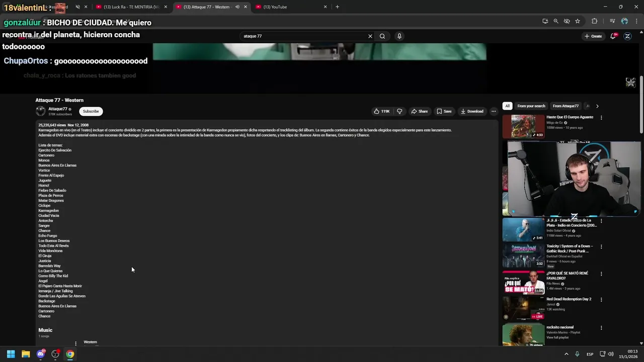Close the Luck Ra - TE MENTIRIA tab
Viewport: 644px width, 362px height.
166,7
